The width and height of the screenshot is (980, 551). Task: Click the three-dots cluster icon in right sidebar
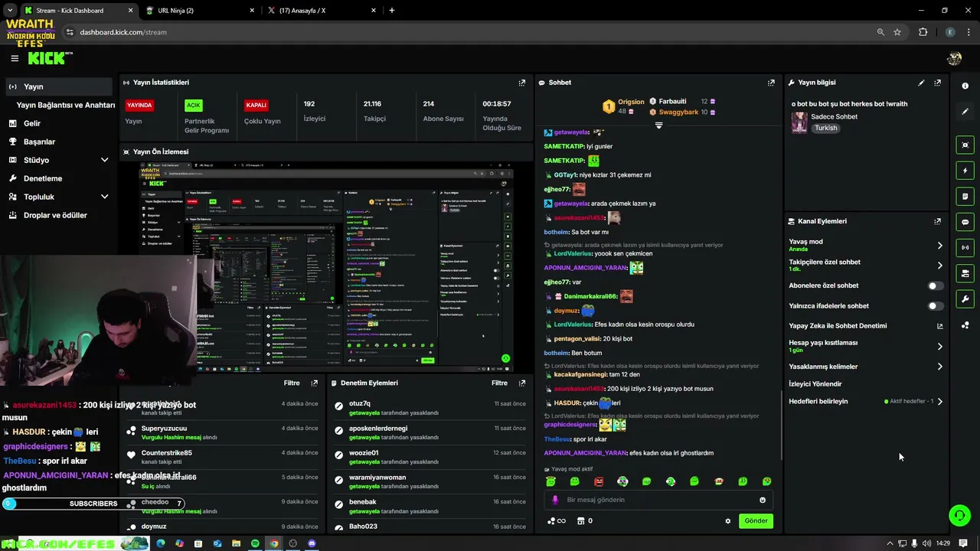[965, 325]
